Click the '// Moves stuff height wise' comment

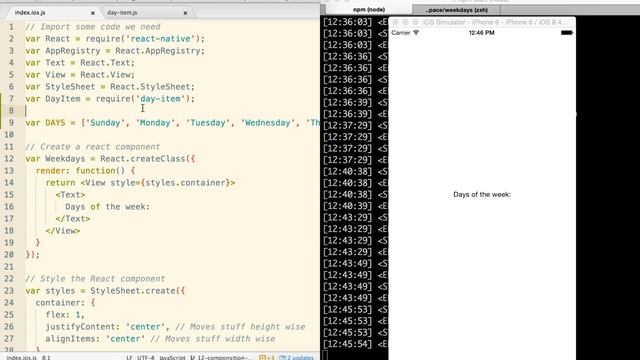(240, 327)
